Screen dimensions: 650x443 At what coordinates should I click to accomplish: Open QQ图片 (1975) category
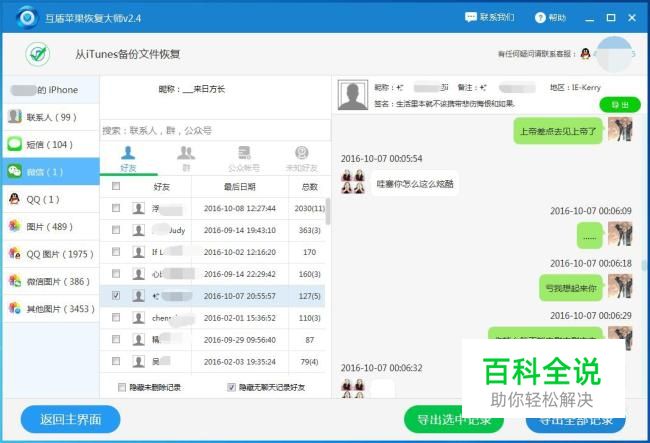pos(51,254)
